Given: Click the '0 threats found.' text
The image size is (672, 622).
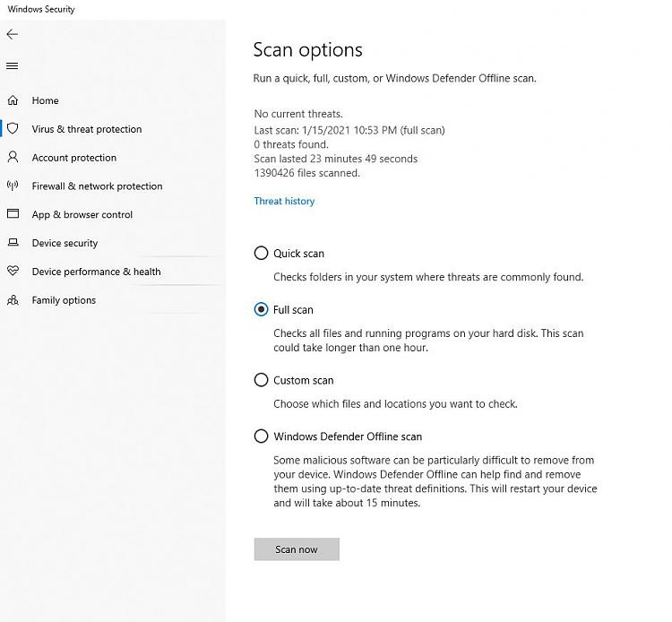Looking at the screenshot, I should tap(291, 144).
